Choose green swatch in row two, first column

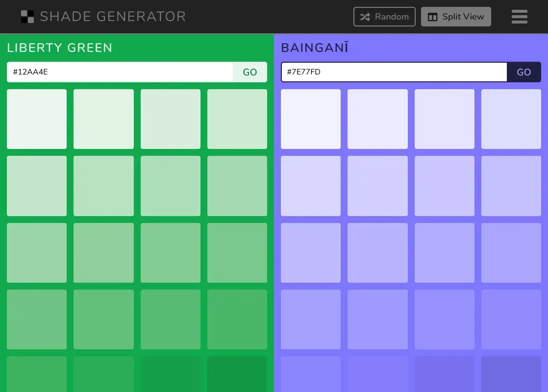tap(37, 186)
